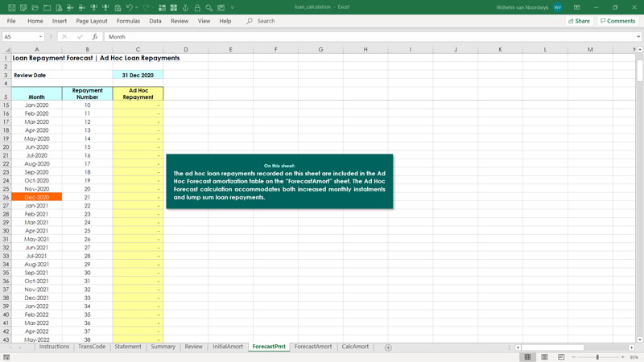Select the orange Dec-2020 cell
644x362 pixels.
pyautogui.click(x=36, y=197)
